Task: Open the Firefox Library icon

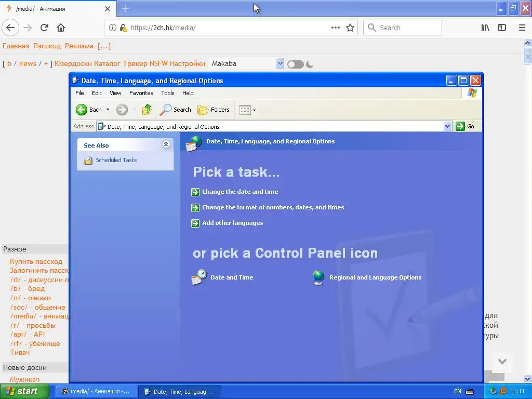Action: click(x=485, y=28)
